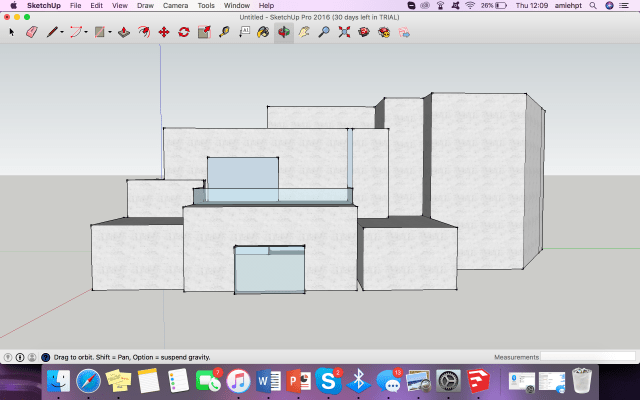640x400 pixels.
Task: Click the battery status indicator
Action: [493, 6]
